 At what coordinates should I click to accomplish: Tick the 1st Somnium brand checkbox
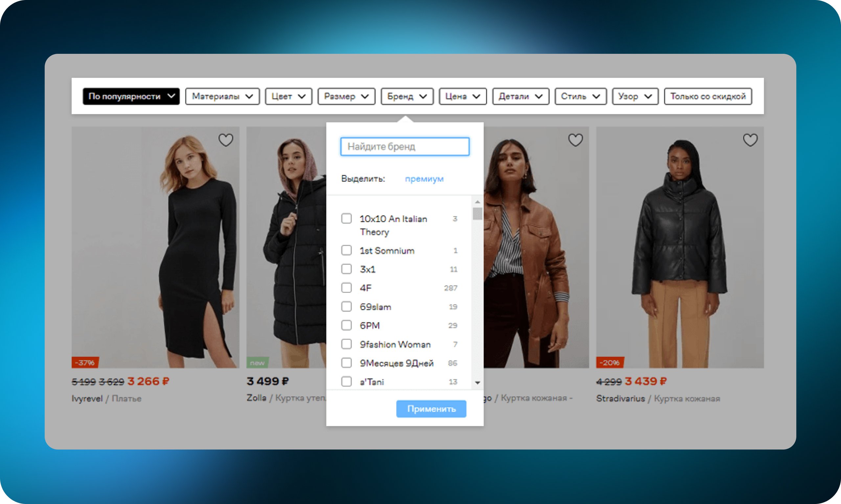346,250
